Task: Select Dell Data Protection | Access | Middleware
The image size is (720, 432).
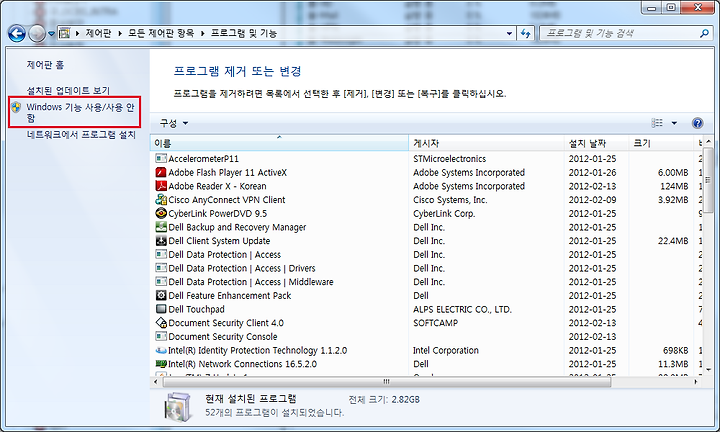Action: point(251,282)
